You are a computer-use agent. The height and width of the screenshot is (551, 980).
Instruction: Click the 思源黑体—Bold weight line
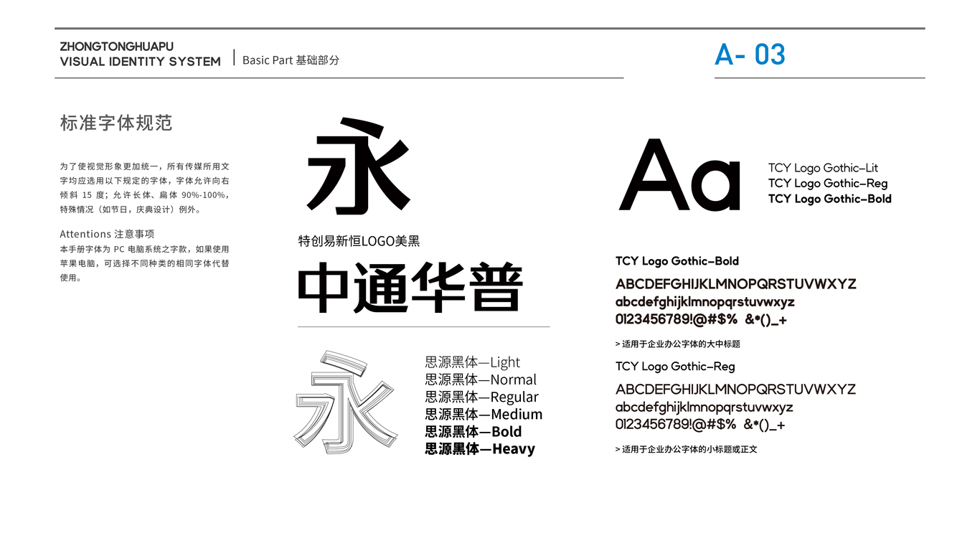473,431
